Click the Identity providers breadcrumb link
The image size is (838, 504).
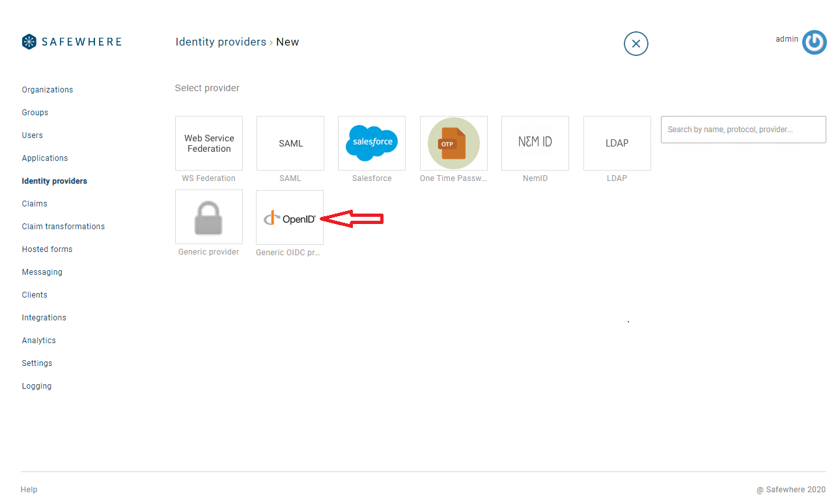click(x=221, y=42)
